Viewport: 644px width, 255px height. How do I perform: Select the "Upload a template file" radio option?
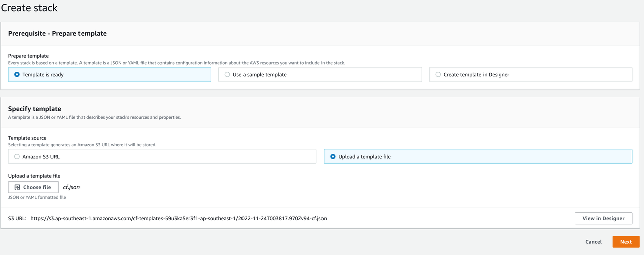click(x=333, y=157)
